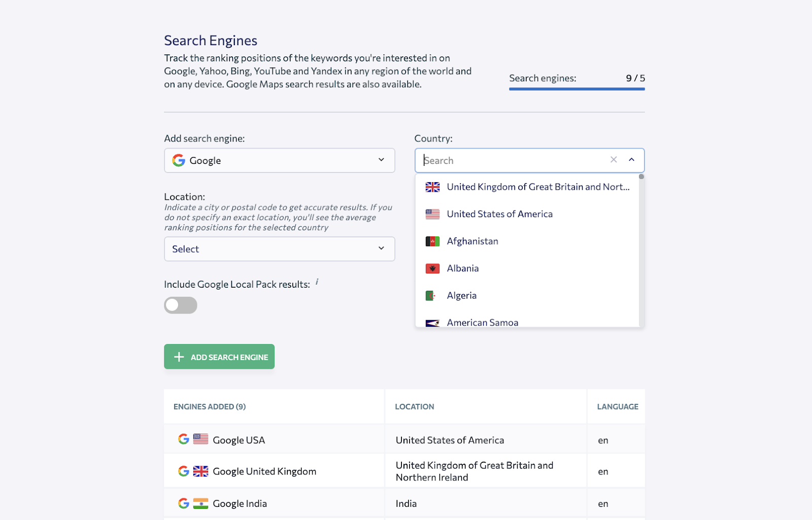Image resolution: width=812 pixels, height=520 pixels.
Task: Click the Search engines usage progress bar
Action: click(x=577, y=89)
